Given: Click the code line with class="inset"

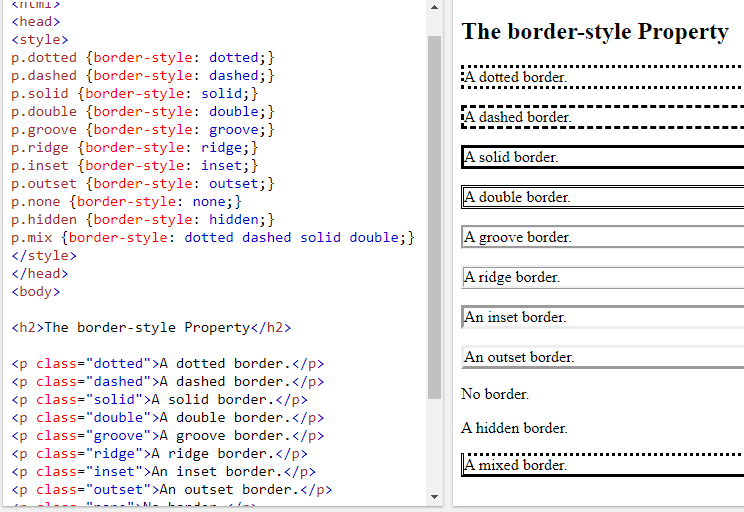Looking at the screenshot, I should pos(163,472).
